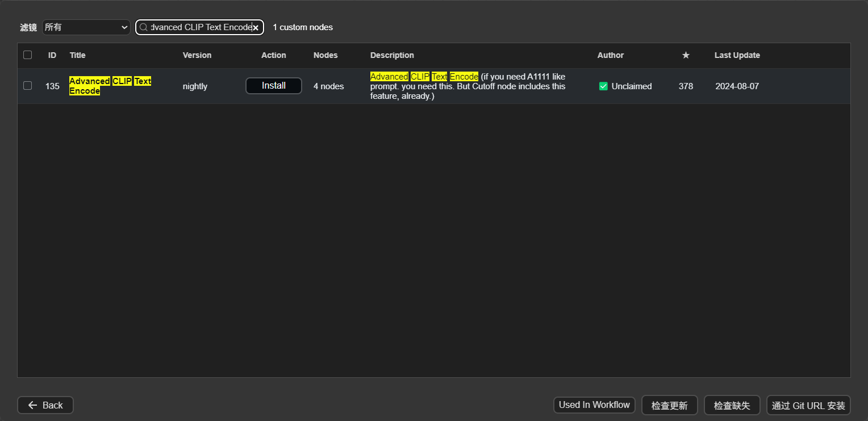Viewport: 868px width, 421px height.
Task: Toggle the select-all checkbox in header
Action: (27, 55)
